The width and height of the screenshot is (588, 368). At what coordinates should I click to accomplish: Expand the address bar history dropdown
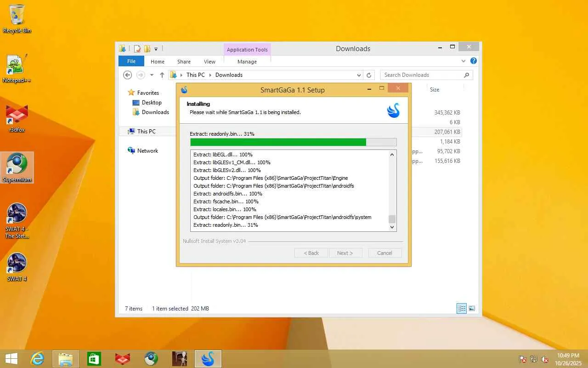click(359, 75)
